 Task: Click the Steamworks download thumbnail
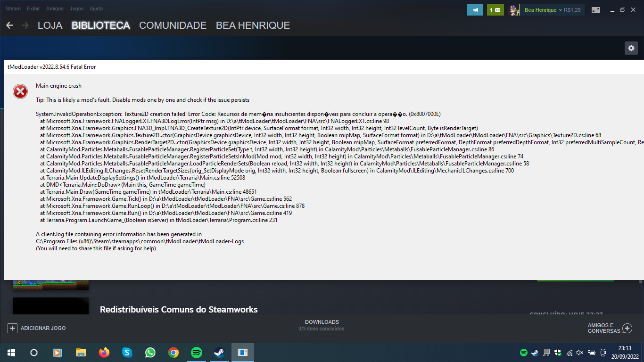50,305
